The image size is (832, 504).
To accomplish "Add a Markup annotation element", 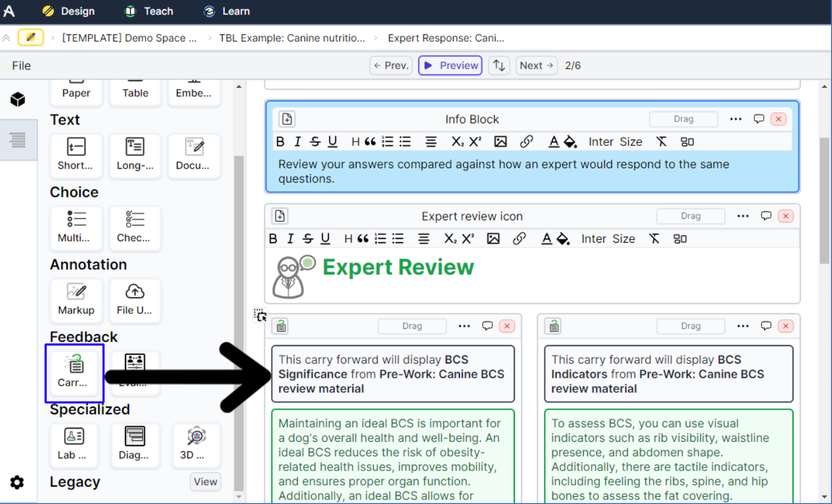I will (76, 299).
